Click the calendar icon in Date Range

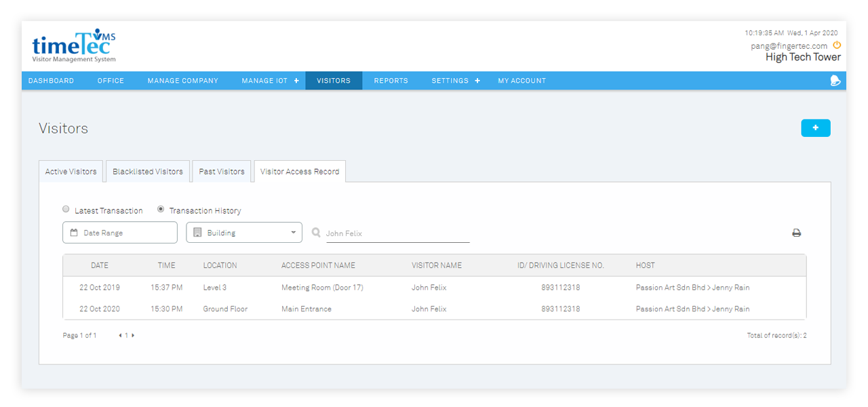74,233
